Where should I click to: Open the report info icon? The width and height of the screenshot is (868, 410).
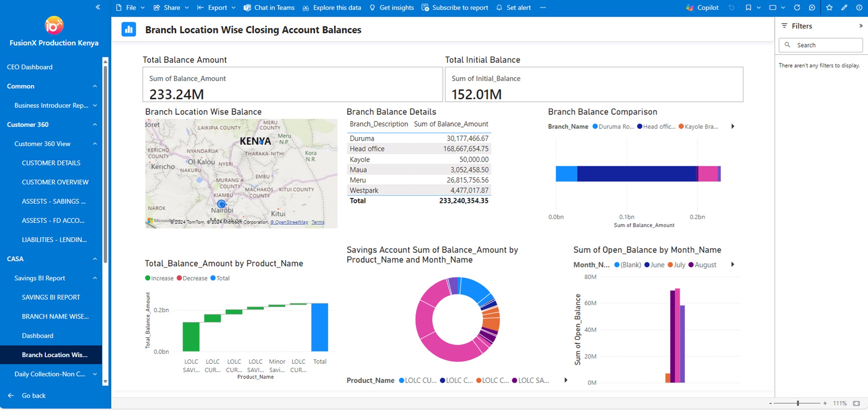click(x=859, y=7)
